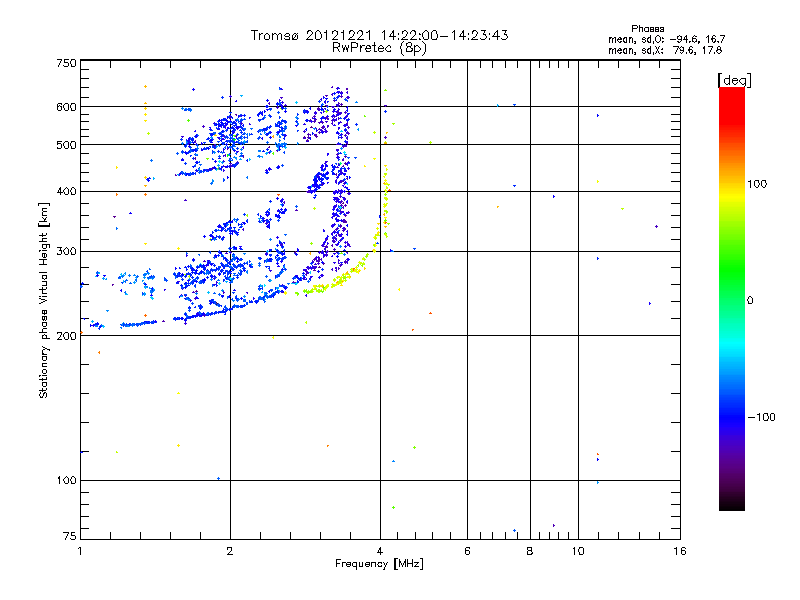Select the "RwPretec (8p)" subtitle
This screenshot has width=800, height=600.
379,48
